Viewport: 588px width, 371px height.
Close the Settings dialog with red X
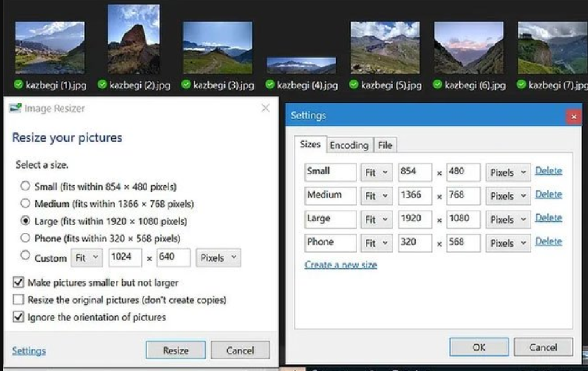[x=574, y=117]
